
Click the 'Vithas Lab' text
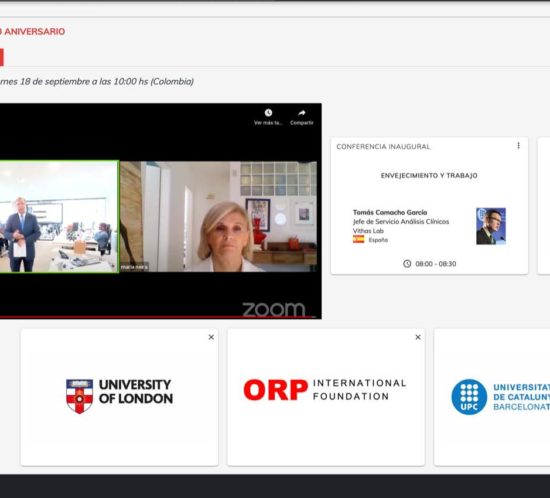tap(368, 231)
